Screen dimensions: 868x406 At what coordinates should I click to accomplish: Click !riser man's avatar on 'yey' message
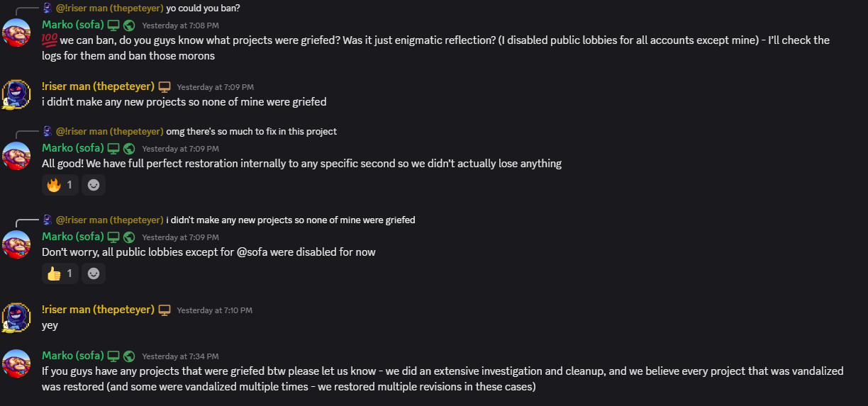coord(17,317)
